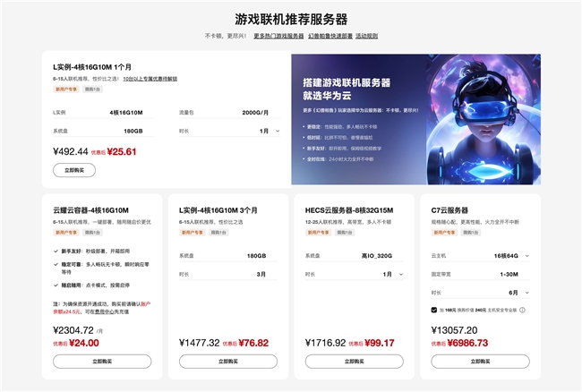Toggle the 主机安全专业版 add-on checkbox

434,310
